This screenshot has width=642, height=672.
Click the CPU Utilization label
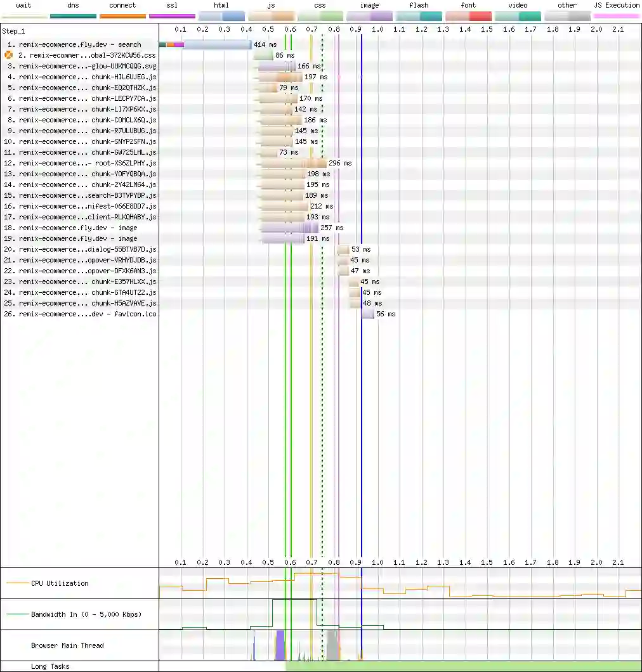pos(60,583)
